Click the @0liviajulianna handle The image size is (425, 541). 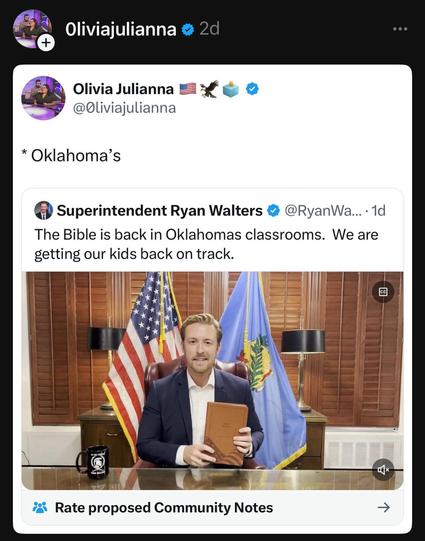[124, 108]
